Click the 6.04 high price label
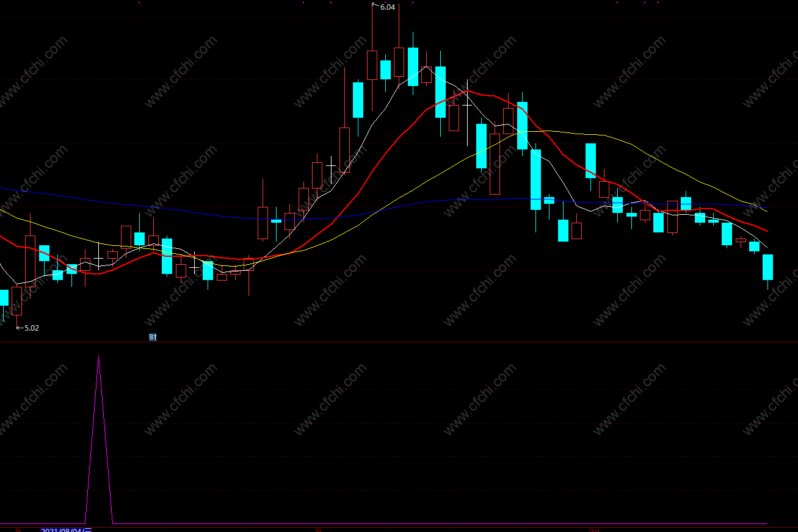The image size is (798, 532). pyautogui.click(x=388, y=7)
